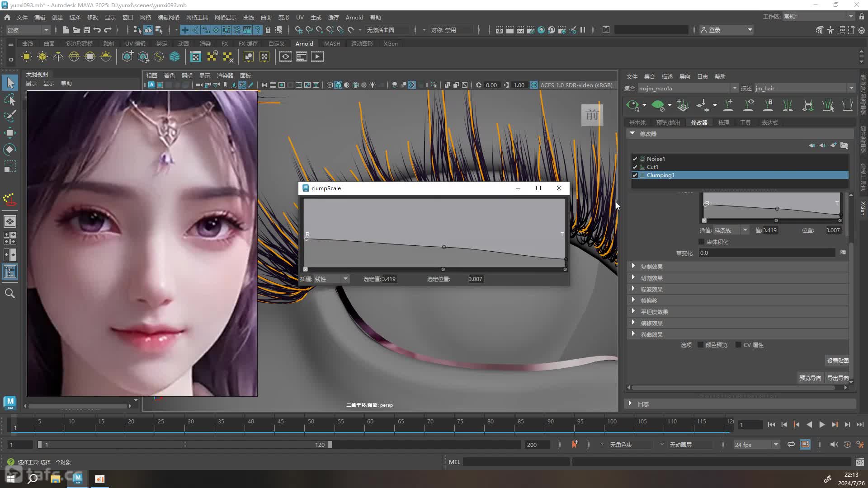
Task: Open the Arnold main menu
Action: [354, 17]
